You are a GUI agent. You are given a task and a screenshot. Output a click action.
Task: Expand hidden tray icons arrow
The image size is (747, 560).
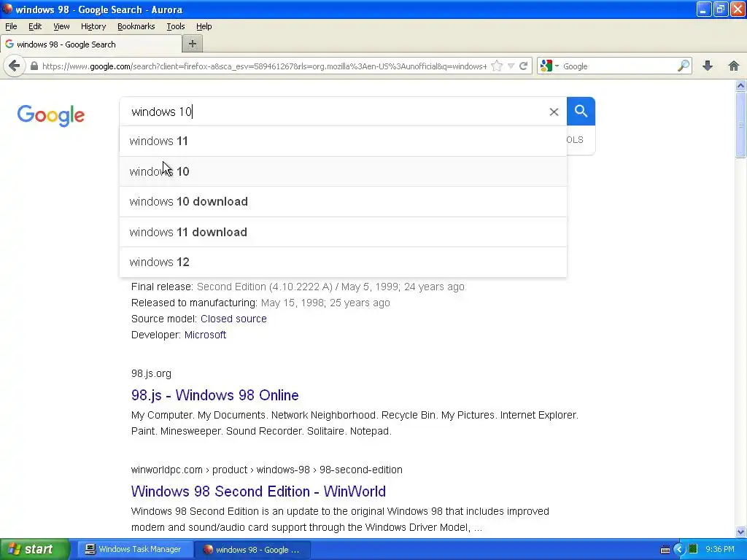coord(679,550)
